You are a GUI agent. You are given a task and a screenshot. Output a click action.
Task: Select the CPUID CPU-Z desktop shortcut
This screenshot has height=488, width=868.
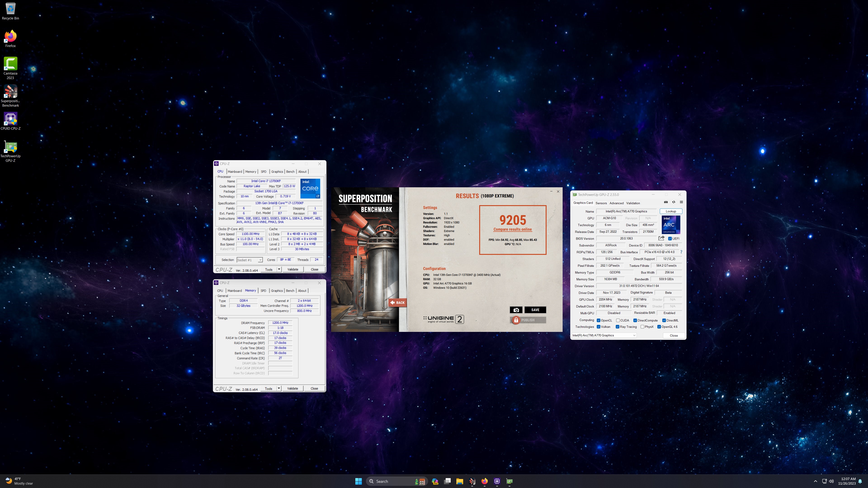pyautogui.click(x=10, y=121)
